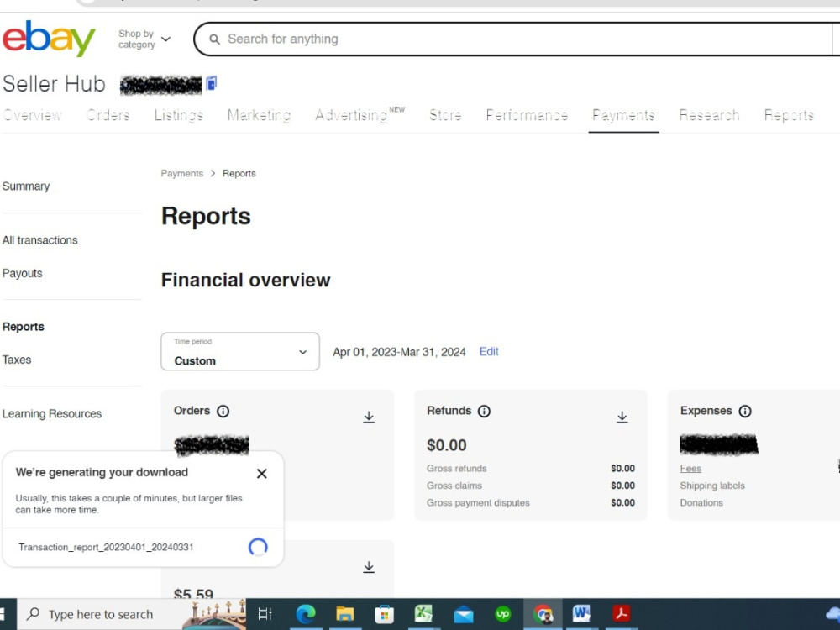Go to Research tab
The width and height of the screenshot is (840, 630).
709,115
